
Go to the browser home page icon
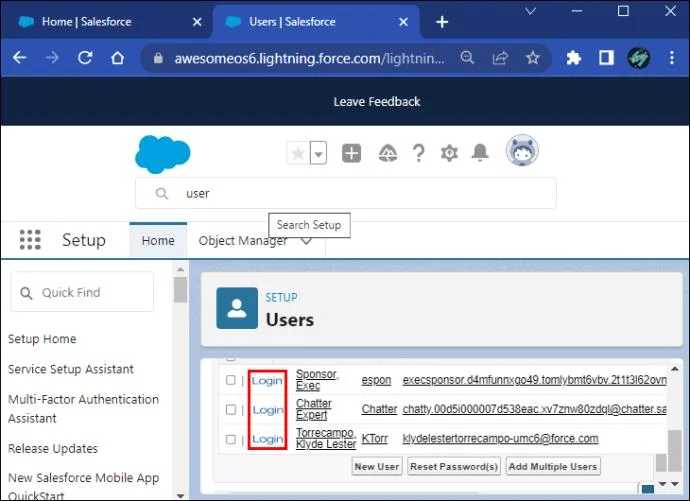117,58
